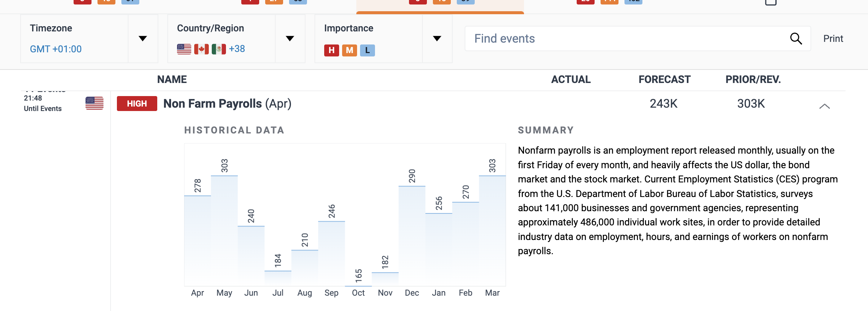Click the NAME column header
Viewport: 868px width, 311px height.
coord(172,79)
